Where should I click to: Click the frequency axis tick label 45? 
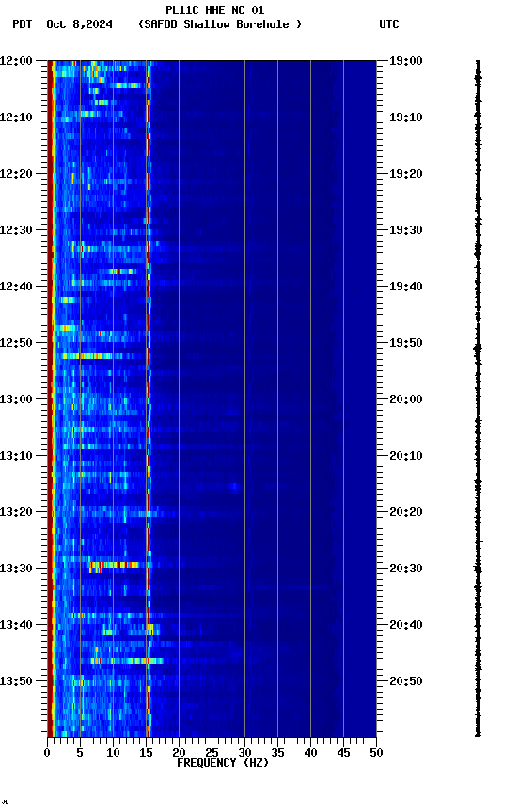click(343, 753)
